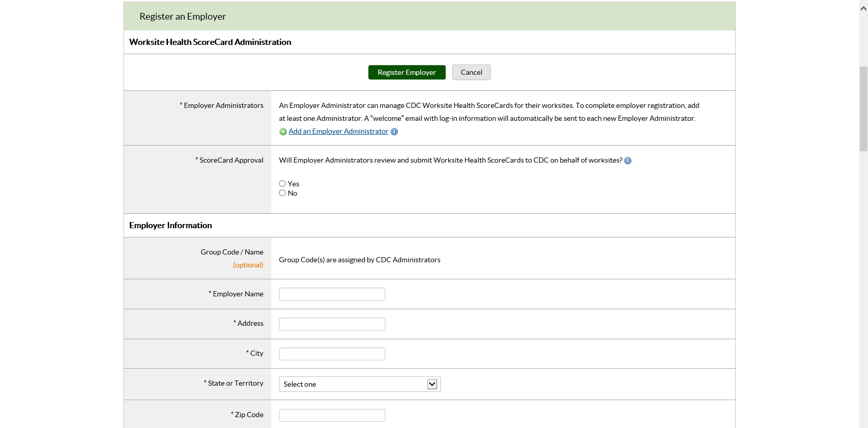
Task: Click the scrollbar up arrow
Action: 863,8
